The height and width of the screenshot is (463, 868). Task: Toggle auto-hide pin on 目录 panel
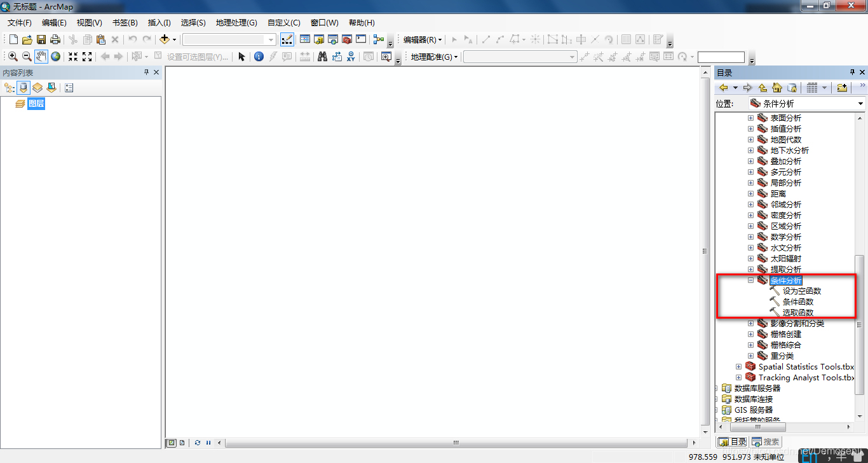(853, 73)
